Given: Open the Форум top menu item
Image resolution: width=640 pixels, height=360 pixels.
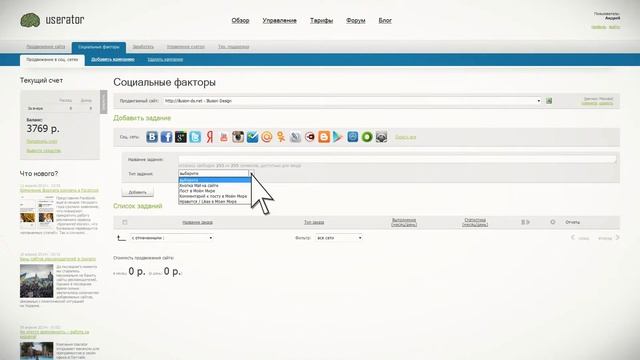Looking at the screenshot, I should pyautogui.click(x=356, y=20).
